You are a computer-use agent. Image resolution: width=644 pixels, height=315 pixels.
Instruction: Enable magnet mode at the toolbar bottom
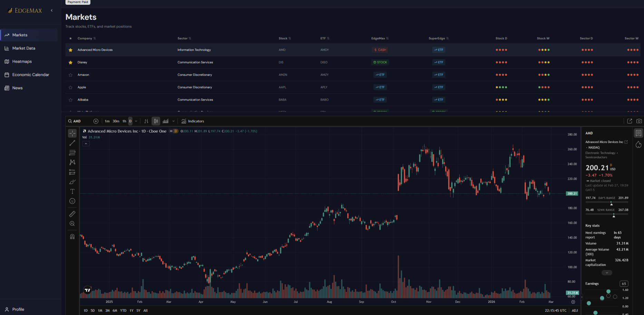click(72, 236)
